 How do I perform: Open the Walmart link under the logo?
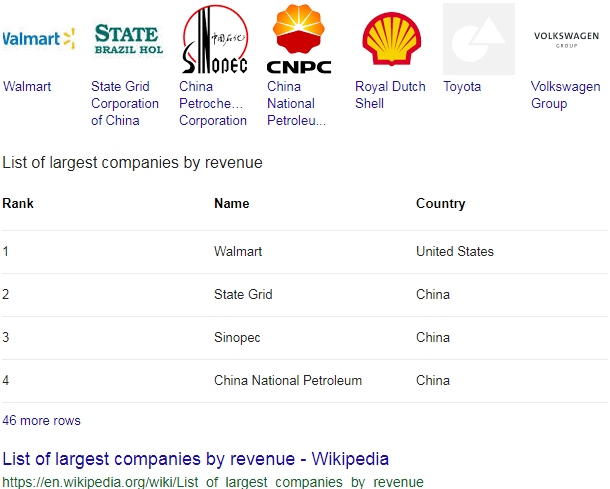(27, 86)
